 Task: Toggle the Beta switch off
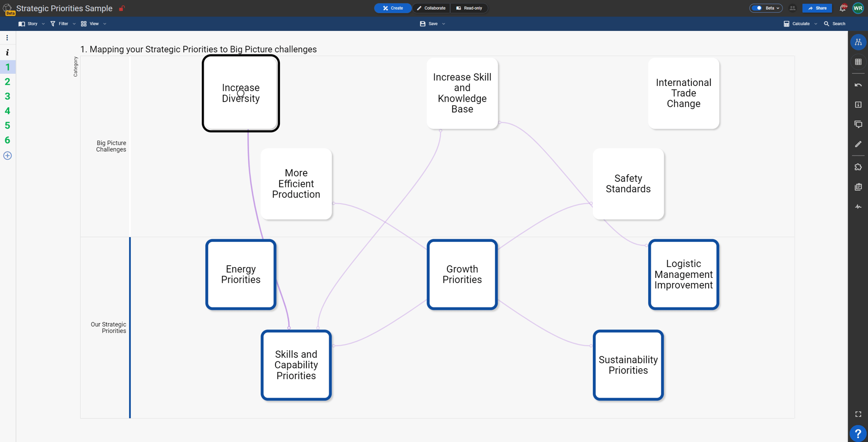(757, 8)
